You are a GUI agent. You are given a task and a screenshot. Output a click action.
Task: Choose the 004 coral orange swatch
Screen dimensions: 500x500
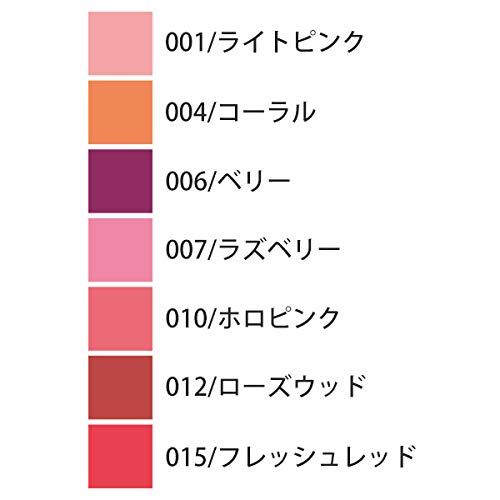(x=120, y=112)
